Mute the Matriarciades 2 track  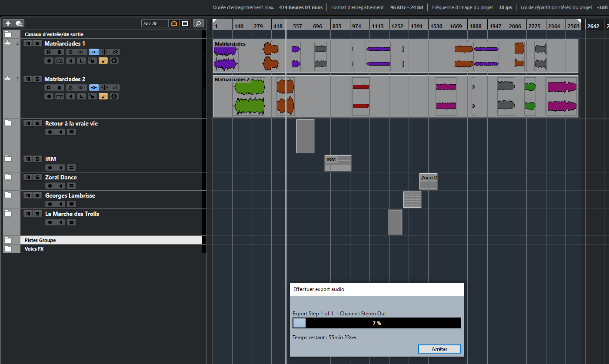[x=28, y=79]
